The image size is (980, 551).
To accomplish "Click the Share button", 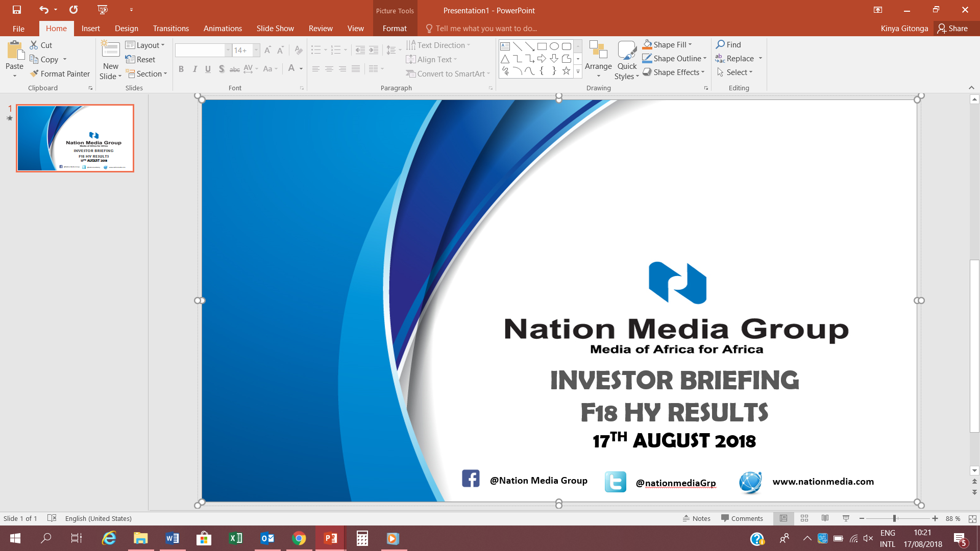I will coord(952,29).
